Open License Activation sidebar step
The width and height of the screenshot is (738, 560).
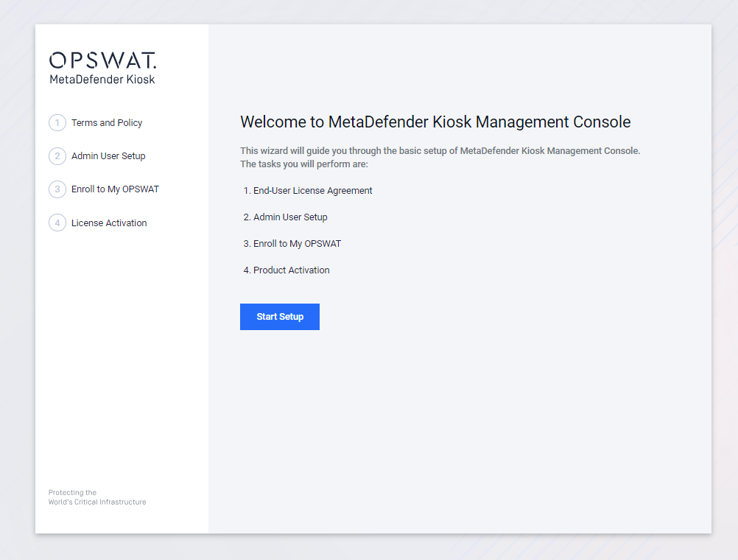click(x=109, y=223)
